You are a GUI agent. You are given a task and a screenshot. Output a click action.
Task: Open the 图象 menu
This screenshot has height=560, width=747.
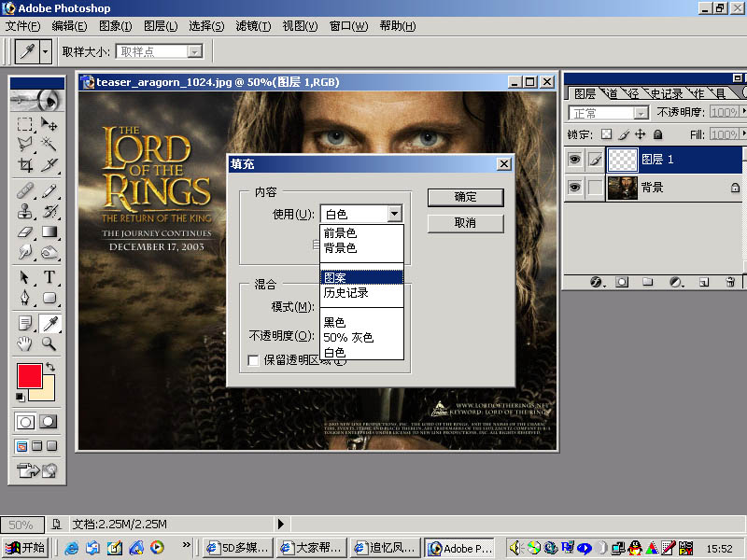(115, 26)
